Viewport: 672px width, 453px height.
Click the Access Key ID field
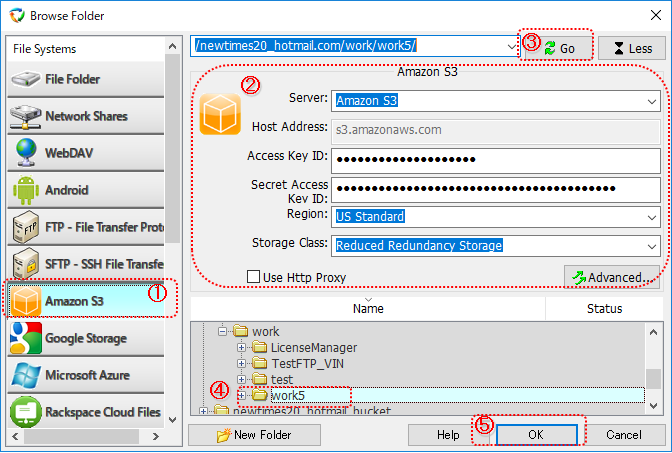click(495, 160)
